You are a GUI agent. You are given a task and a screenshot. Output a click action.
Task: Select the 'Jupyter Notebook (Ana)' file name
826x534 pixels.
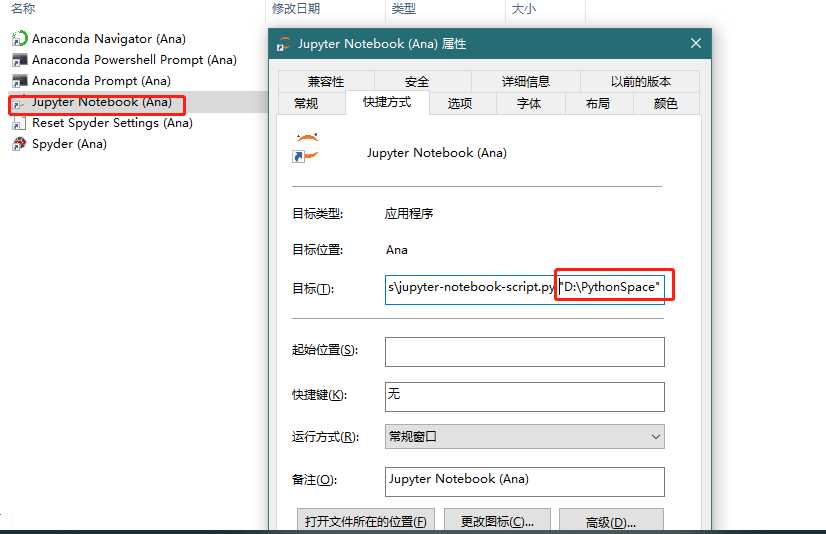102,102
